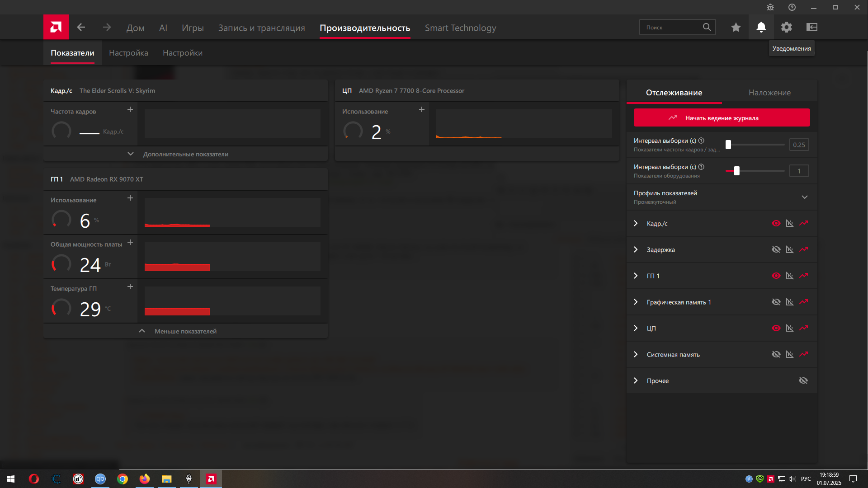
Task: Toggle graph icon for Системная память
Action: (x=790, y=354)
